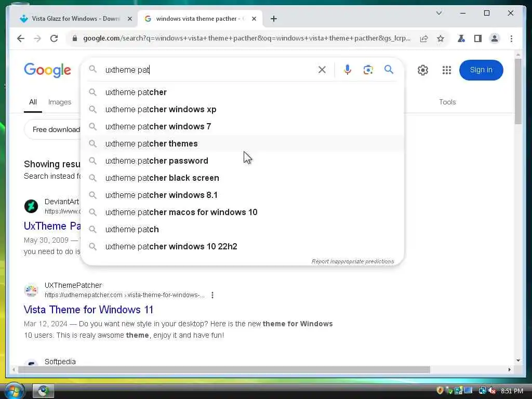The image size is (532, 399).
Task: Choose suggestion uxtheme patcher
Action: [x=243, y=92]
